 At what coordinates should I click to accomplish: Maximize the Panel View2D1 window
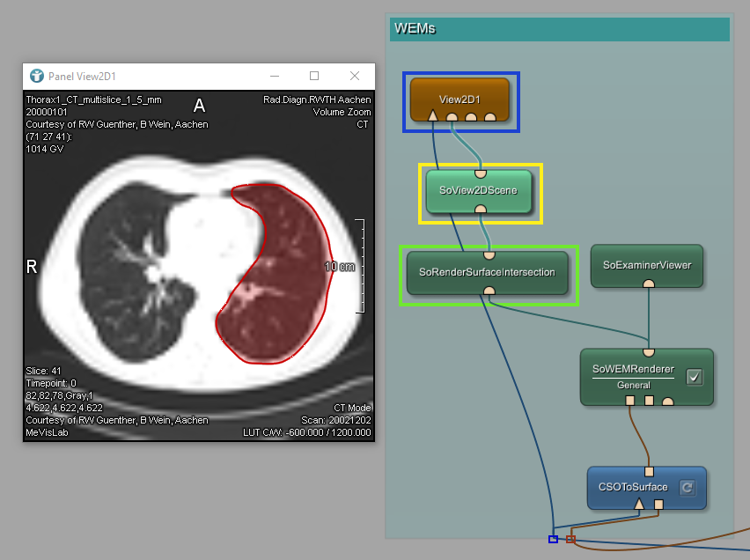(314, 77)
